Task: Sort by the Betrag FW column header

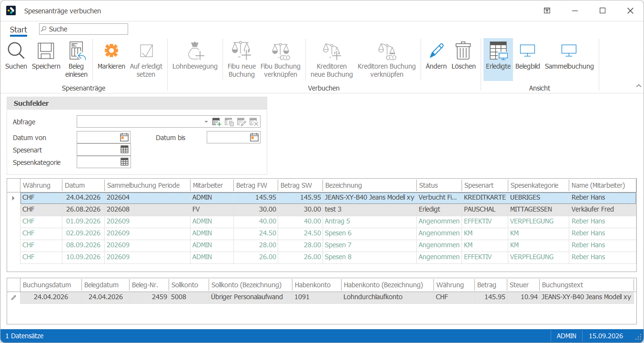Action: (256, 185)
